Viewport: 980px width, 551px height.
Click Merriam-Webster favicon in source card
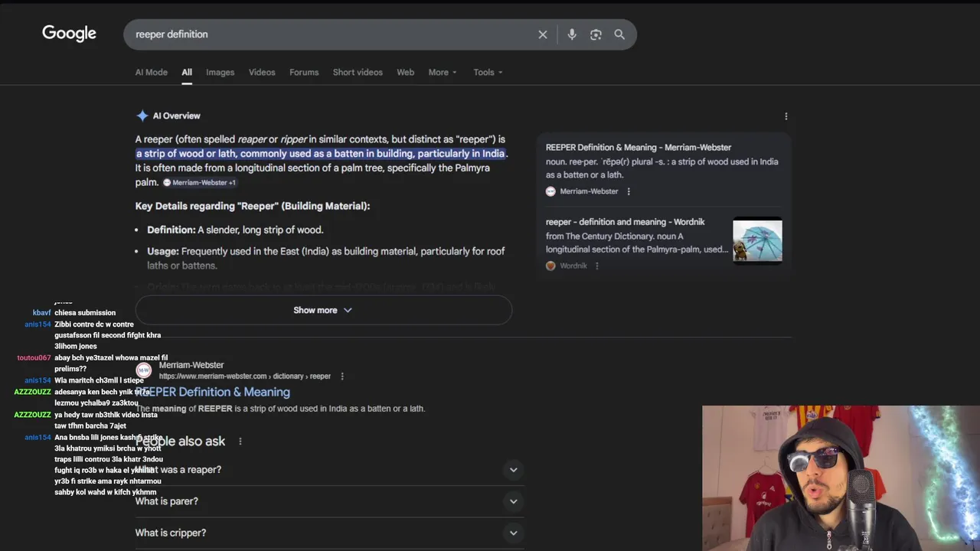pyautogui.click(x=550, y=191)
